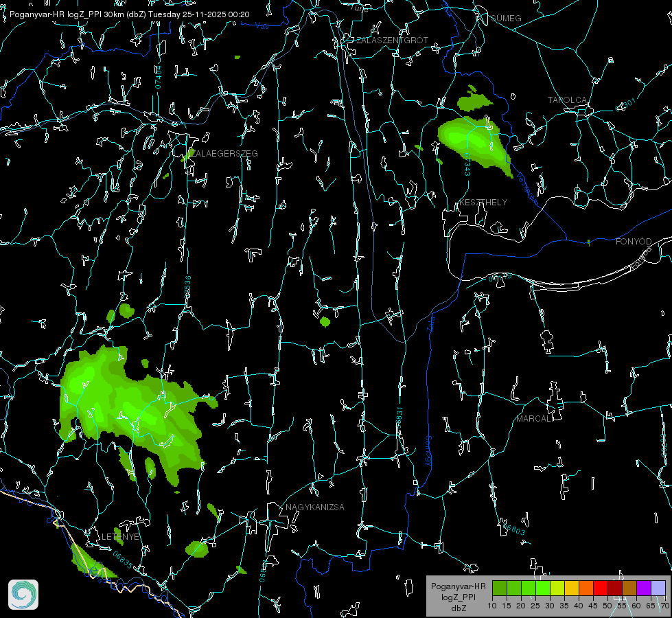This screenshot has width=672, height=618.
Task: Click the SÜMEG town label
Action: 506,18
